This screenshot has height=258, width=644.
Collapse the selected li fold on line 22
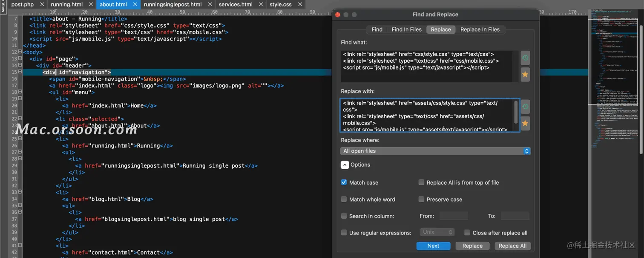pos(20,119)
